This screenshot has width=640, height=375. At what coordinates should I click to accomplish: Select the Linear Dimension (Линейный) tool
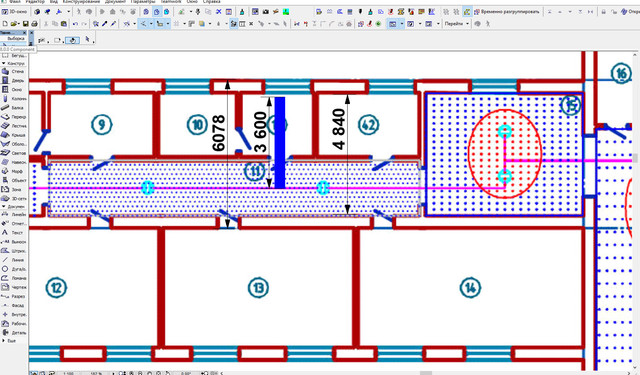pyautogui.click(x=13, y=214)
